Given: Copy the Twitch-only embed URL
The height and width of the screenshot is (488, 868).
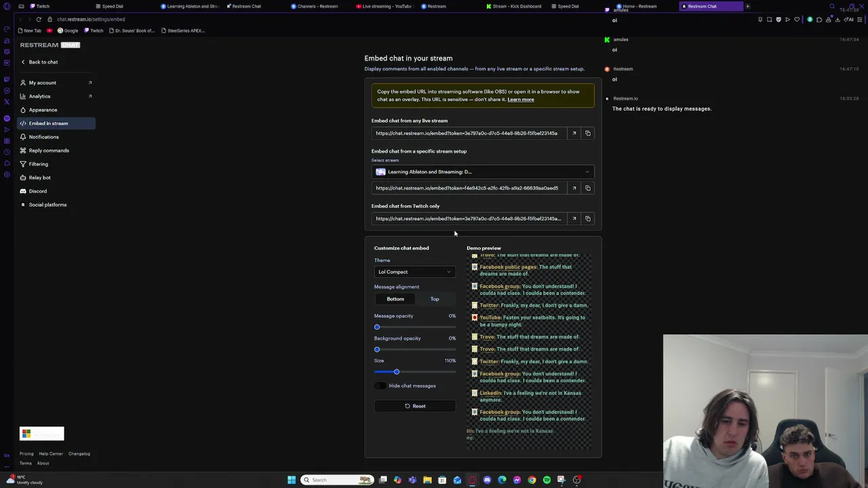Looking at the screenshot, I should point(588,219).
